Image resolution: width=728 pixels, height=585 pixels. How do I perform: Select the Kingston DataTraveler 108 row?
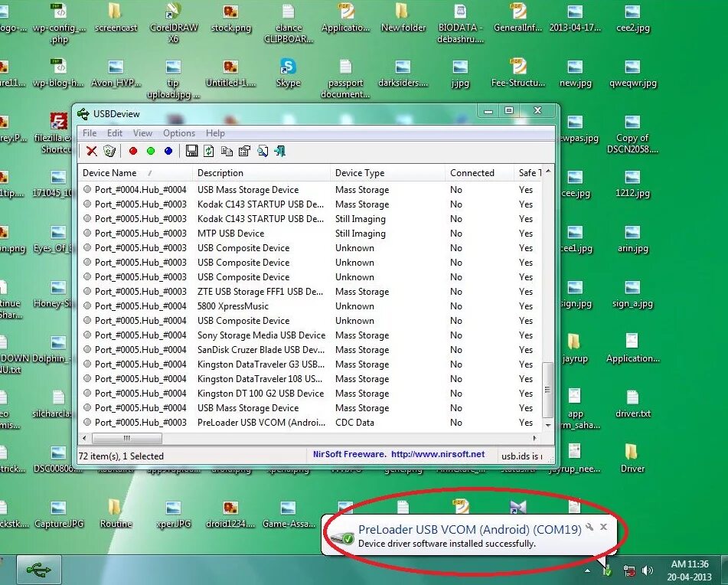[x=309, y=378]
